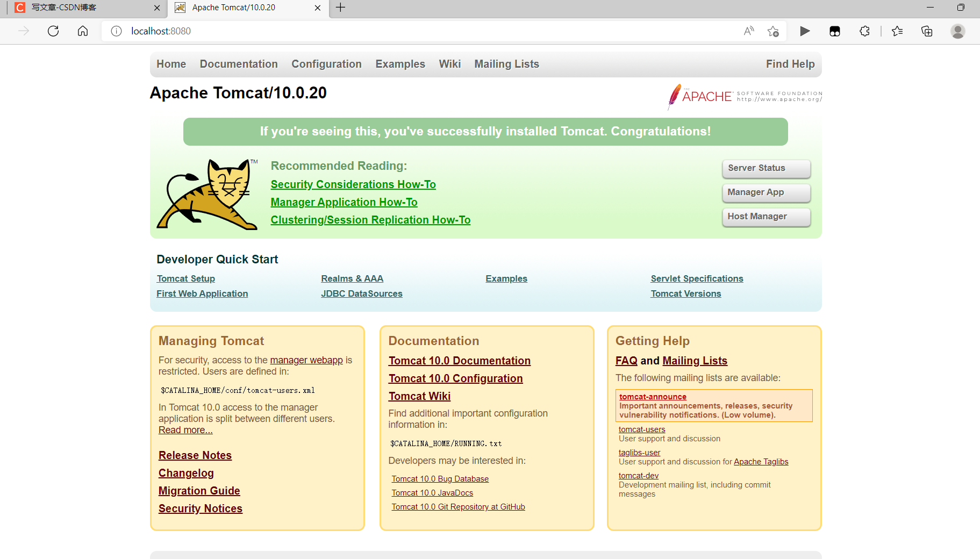Open the Migration Guide link
The height and width of the screenshot is (559, 980).
point(199,491)
